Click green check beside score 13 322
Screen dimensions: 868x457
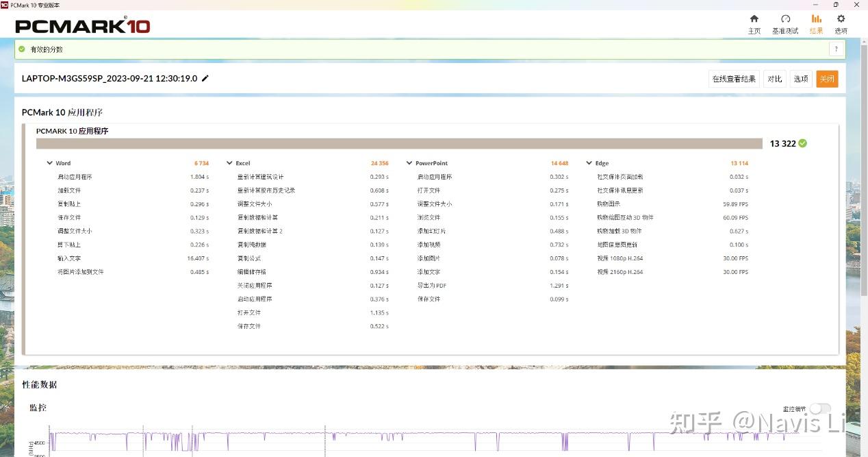click(x=802, y=143)
